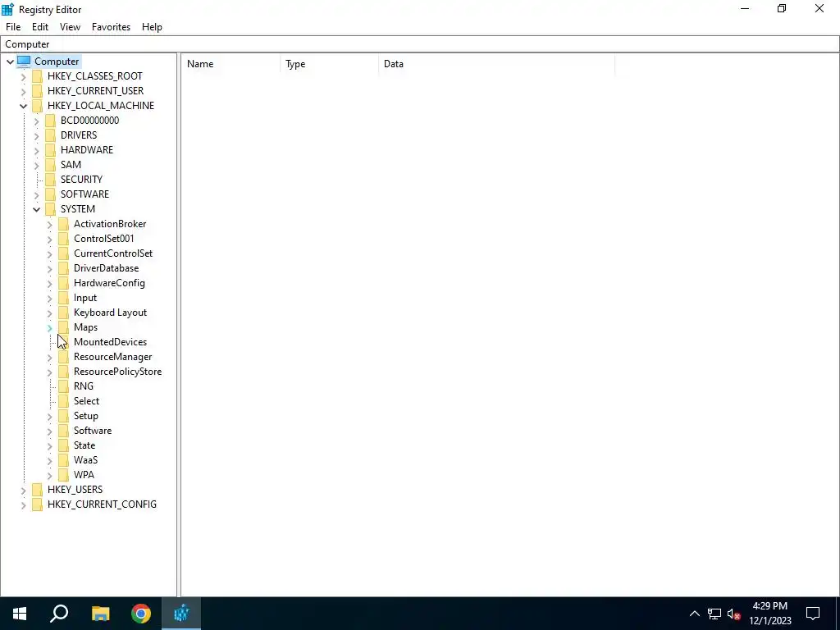This screenshot has height=630, width=840.
Task: Click the DriverDatabase folder icon
Action: click(x=63, y=268)
